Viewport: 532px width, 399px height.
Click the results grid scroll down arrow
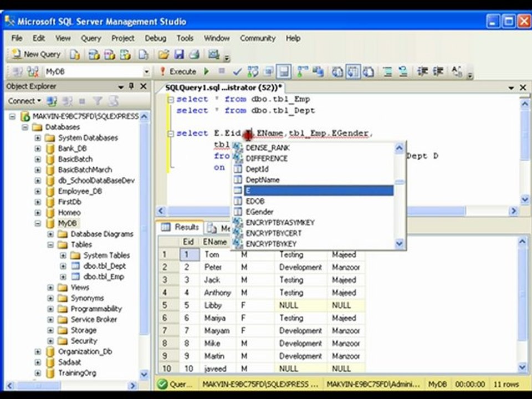point(522,367)
